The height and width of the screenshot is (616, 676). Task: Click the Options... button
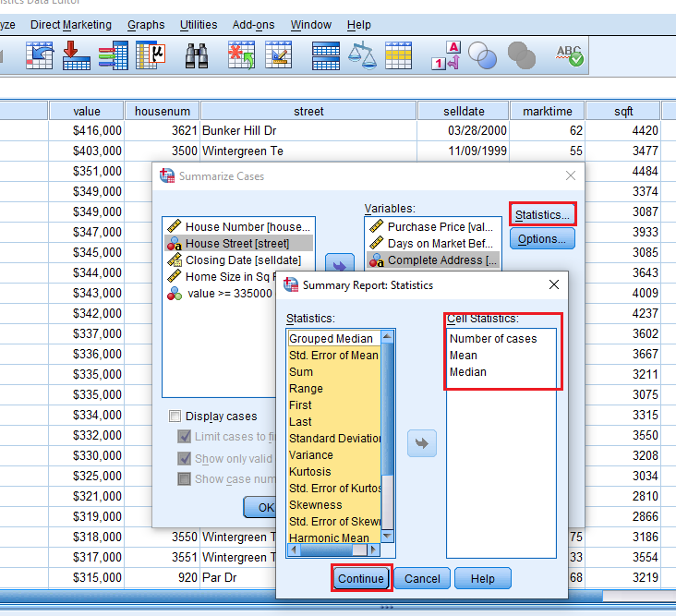point(542,238)
